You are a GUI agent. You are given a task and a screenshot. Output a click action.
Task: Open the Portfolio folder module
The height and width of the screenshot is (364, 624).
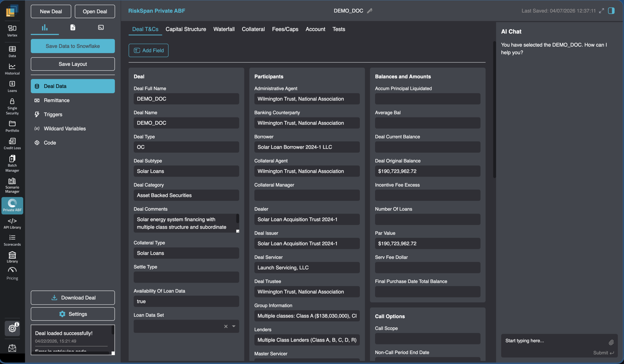(12, 126)
